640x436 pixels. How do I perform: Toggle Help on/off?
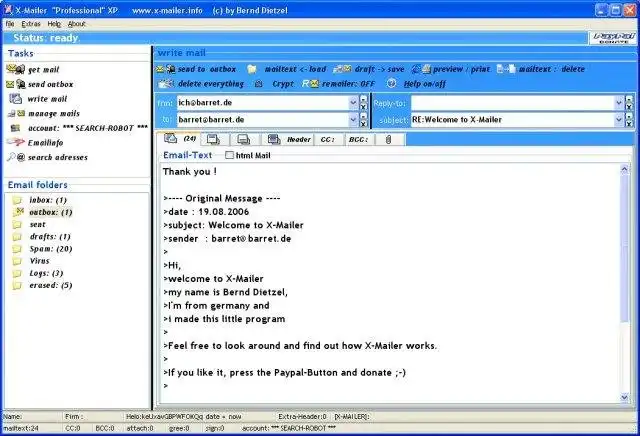pos(416,84)
